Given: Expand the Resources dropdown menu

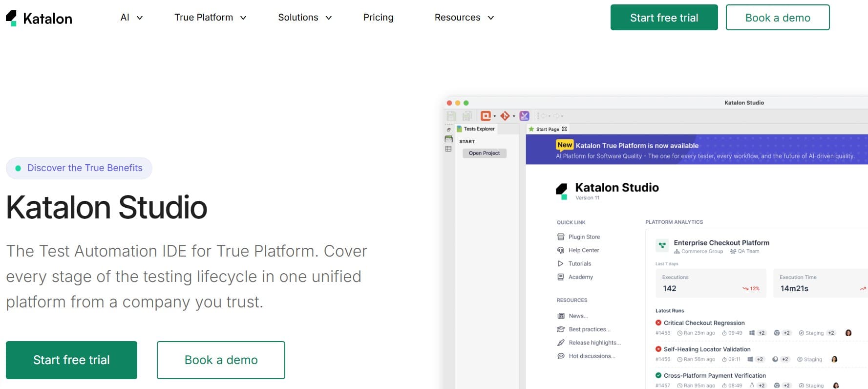Looking at the screenshot, I should point(464,18).
